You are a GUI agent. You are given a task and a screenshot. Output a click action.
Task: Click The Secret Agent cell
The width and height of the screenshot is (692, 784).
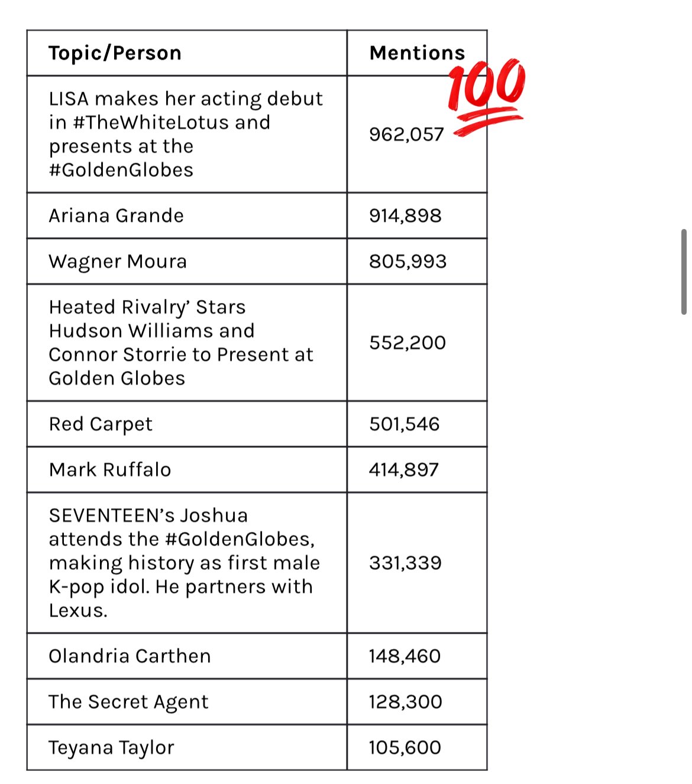[128, 702]
